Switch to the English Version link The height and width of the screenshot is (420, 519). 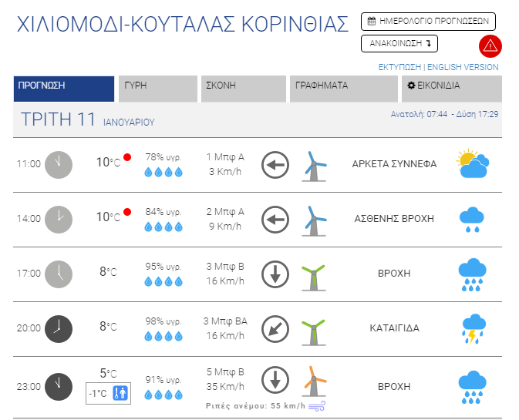(x=463, y=67)
